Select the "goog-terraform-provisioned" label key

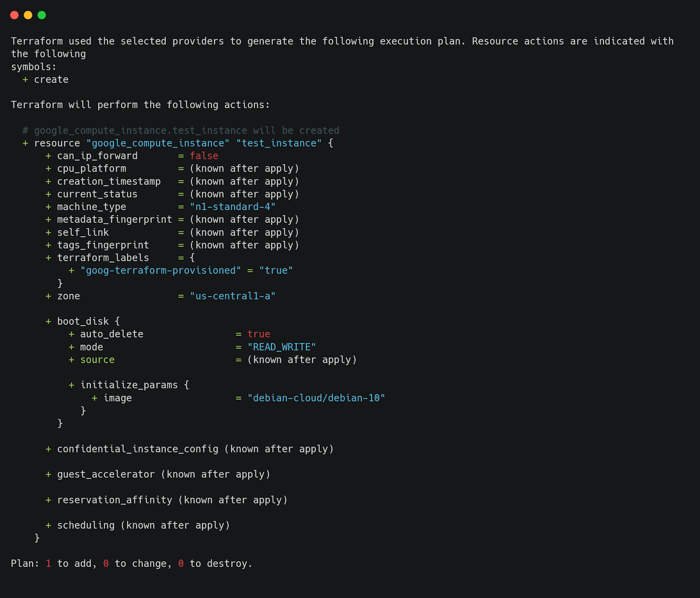pos(161,271)
